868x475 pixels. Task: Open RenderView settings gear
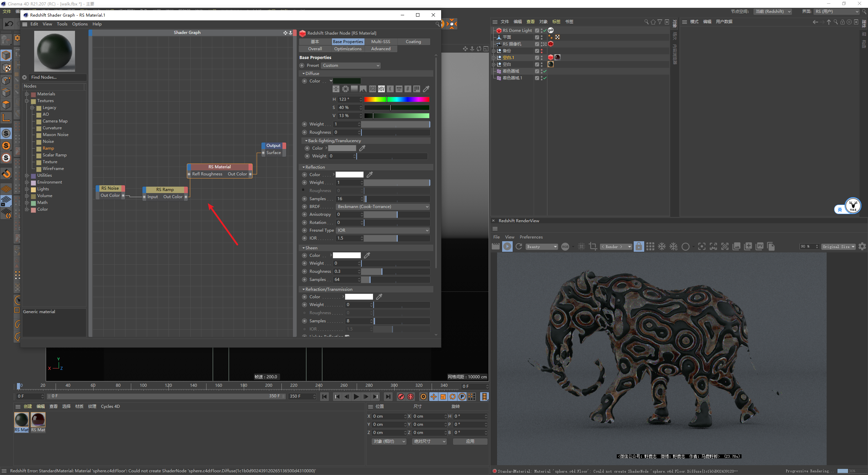pyautogui.click(x=862, y=247)
